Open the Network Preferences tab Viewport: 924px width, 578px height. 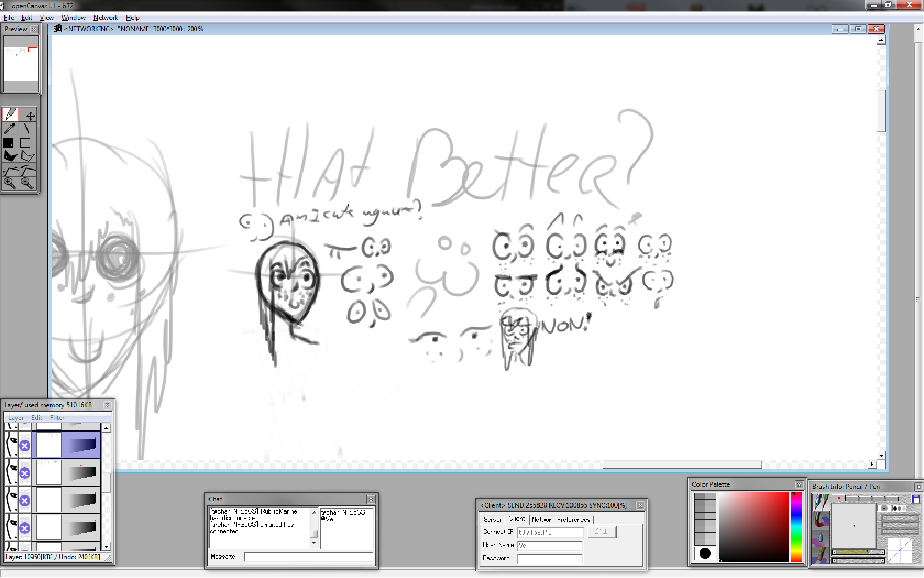(x=560, y=519)
